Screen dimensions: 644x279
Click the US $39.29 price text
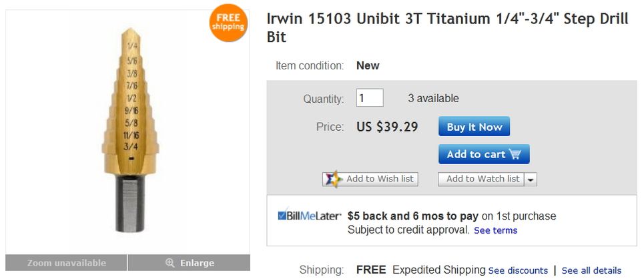(x=387, y=127)
